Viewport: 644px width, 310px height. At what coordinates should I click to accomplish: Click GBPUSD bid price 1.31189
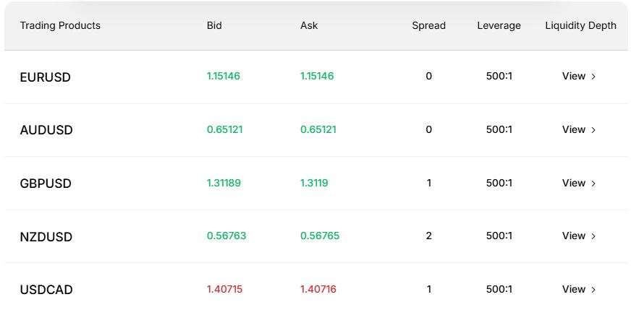tap(224, 183)
